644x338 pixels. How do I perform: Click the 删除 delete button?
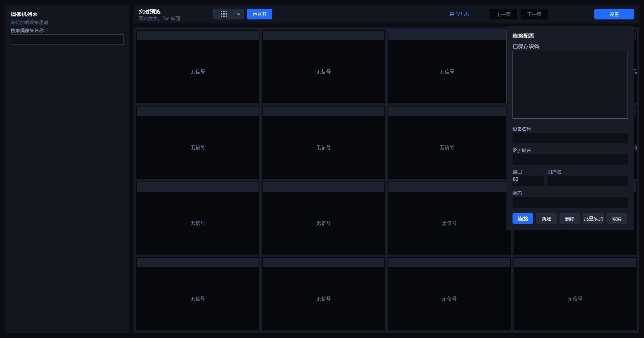[x=570, y=218]
